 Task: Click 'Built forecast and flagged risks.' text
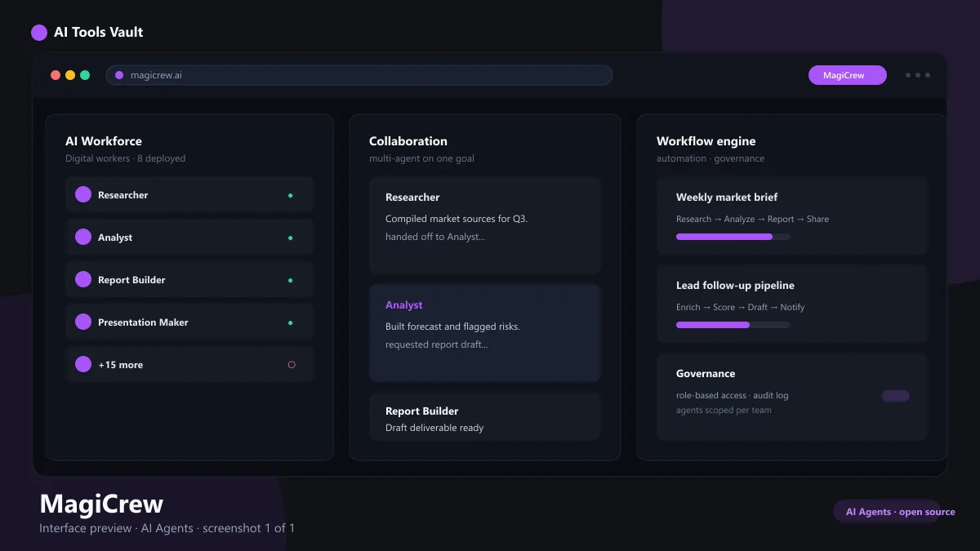point(452,327)
